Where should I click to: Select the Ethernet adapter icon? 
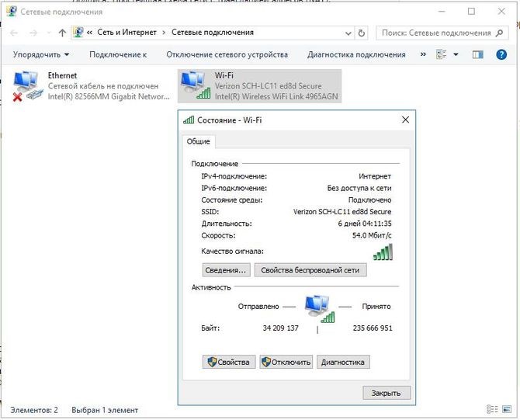27,86
